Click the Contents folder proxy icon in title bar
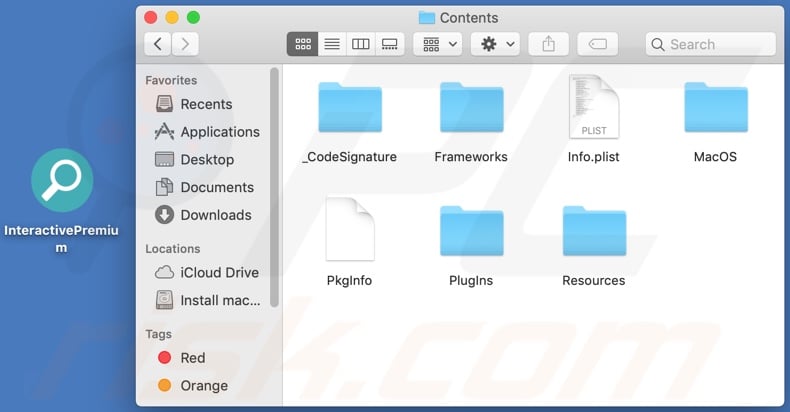The image size is (790, 412). 427,18
